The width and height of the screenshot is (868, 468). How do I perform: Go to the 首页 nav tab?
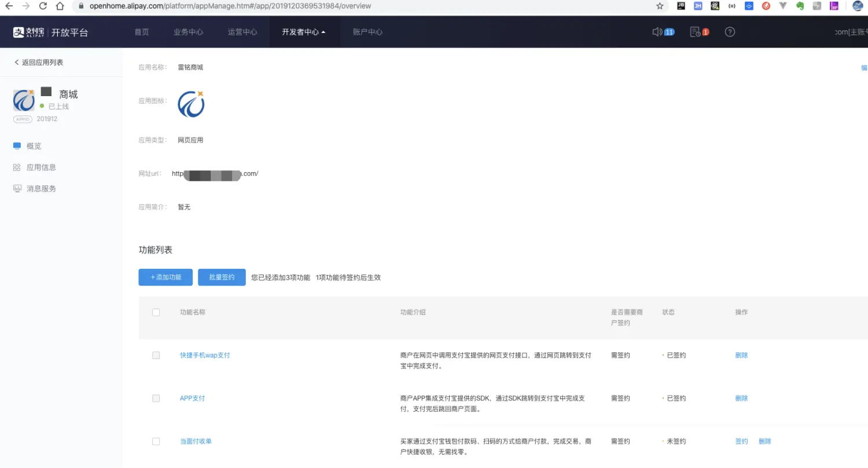pyautogui.click(x=142, y=32)
